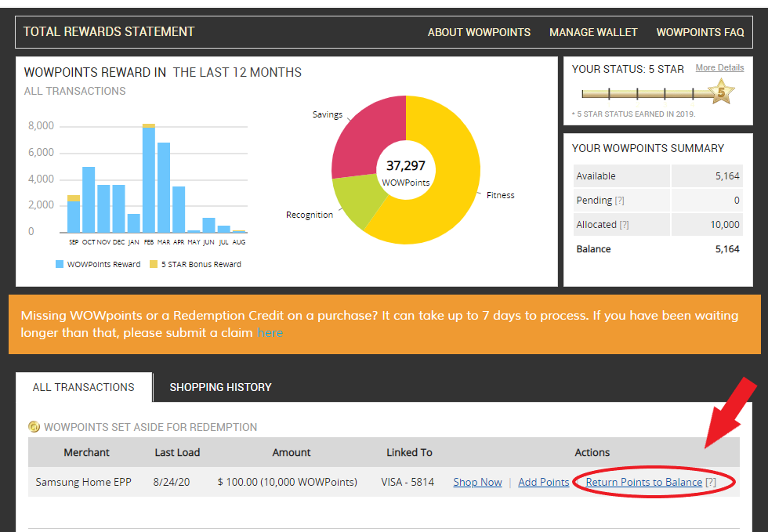Screen dimensions: 768x532
Task: Click the OCT bar in the chart
Action: point(89,200)
